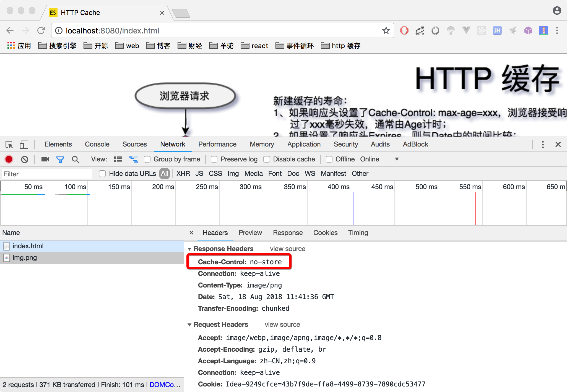Image resolution: width=567 pixels, height=392 pixels.
Task: Open the Timing tab in request details
Action: tap(358, 233)
